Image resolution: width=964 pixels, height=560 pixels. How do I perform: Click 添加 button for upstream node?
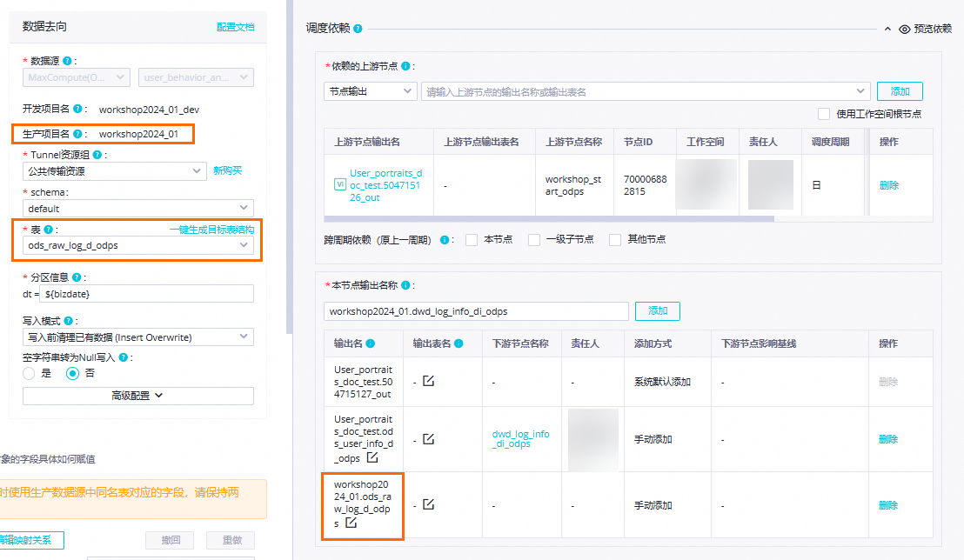click(x=900, y=91)
